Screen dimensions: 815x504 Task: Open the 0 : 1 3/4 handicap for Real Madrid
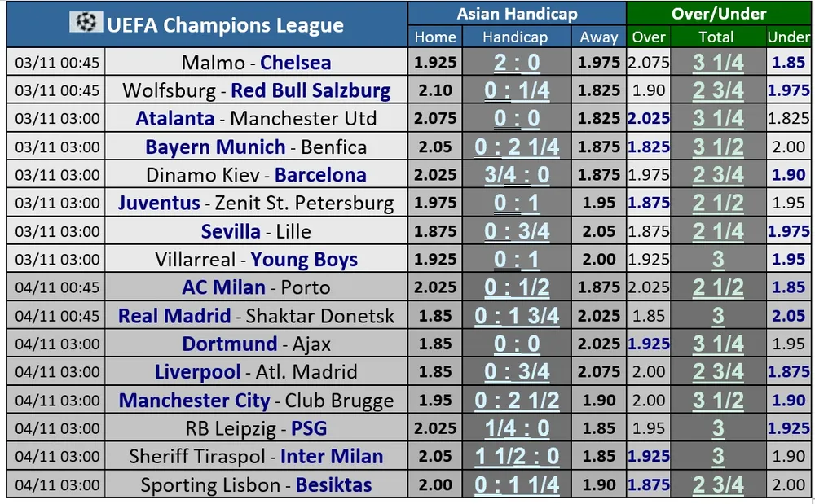517,316
